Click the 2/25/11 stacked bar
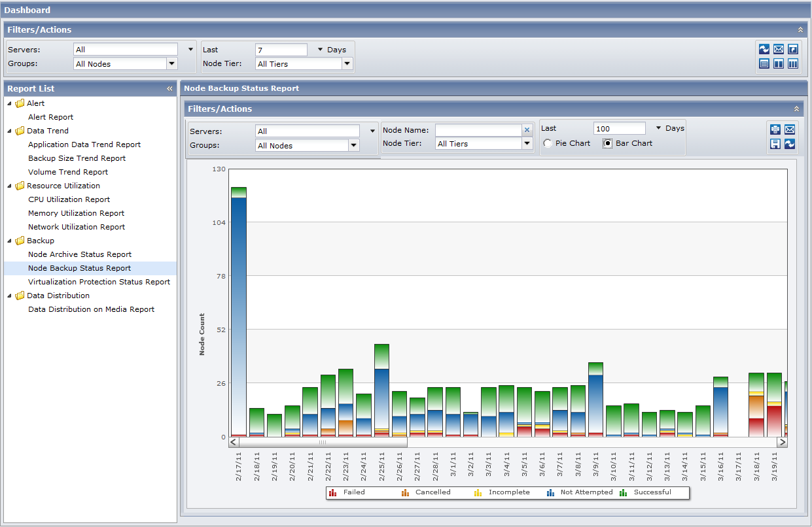This screenshot has width=812, height=527. [x=381, y=390]
